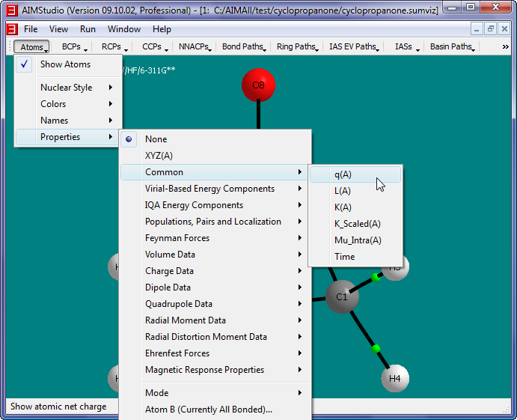The image size is (517, 420).
Task: Click the toolbar overflow chevron
Action: tap(505, 46)
